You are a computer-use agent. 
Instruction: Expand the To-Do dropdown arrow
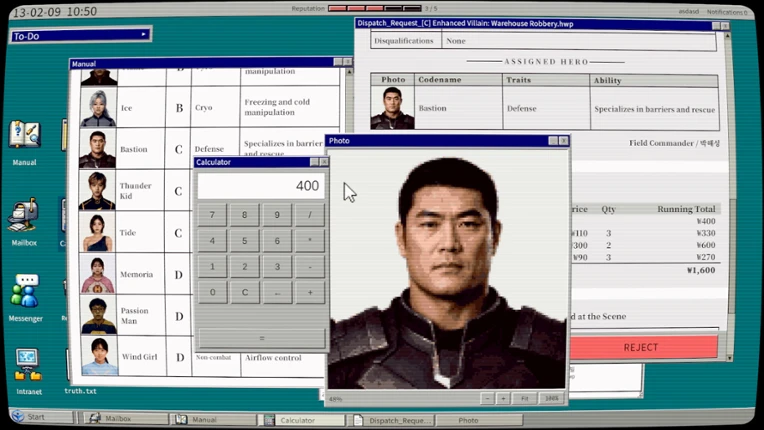(x=143, y=35)
